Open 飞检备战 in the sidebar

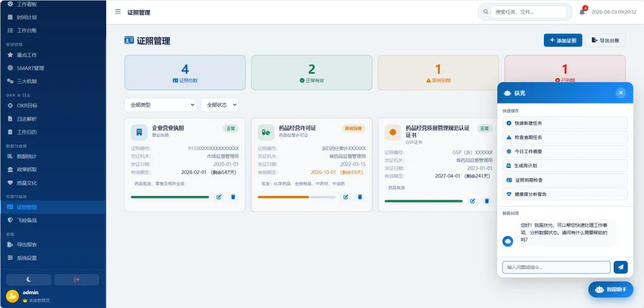click(52, 220)
